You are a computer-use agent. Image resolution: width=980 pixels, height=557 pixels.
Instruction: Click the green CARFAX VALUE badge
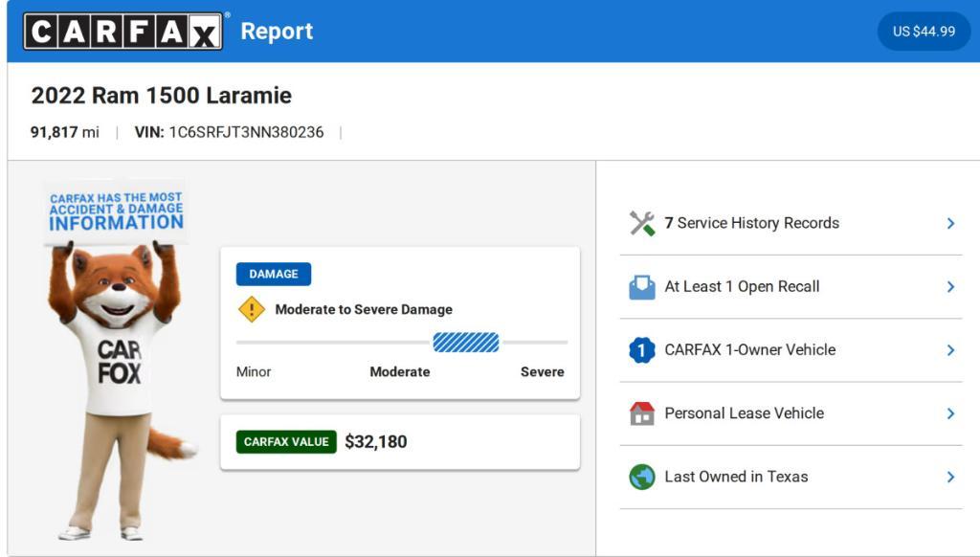[x=286, y=441]
